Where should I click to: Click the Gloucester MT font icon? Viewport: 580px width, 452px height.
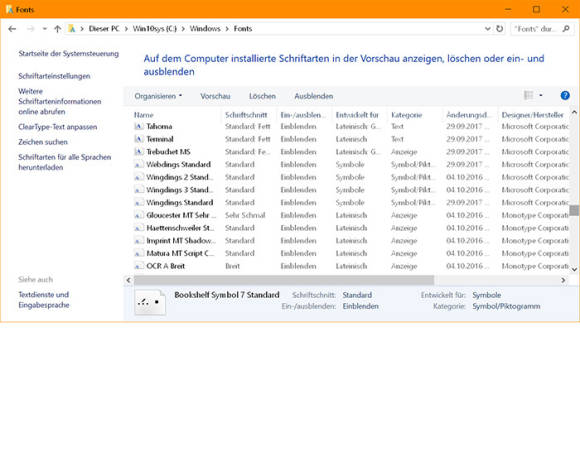tap(139, 215)
